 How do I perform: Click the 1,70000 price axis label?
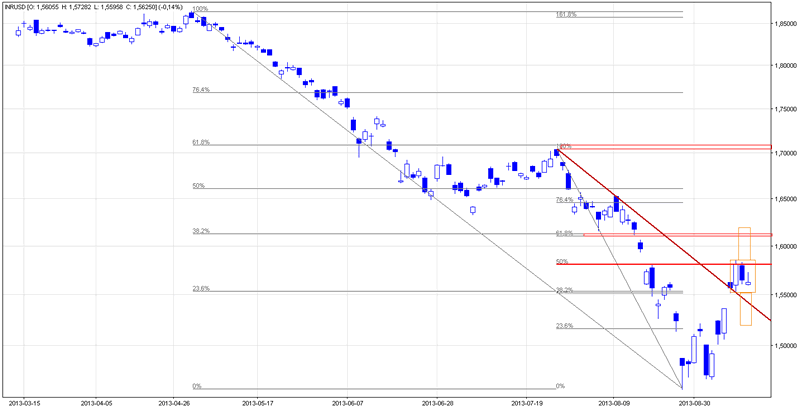(785, 153)
